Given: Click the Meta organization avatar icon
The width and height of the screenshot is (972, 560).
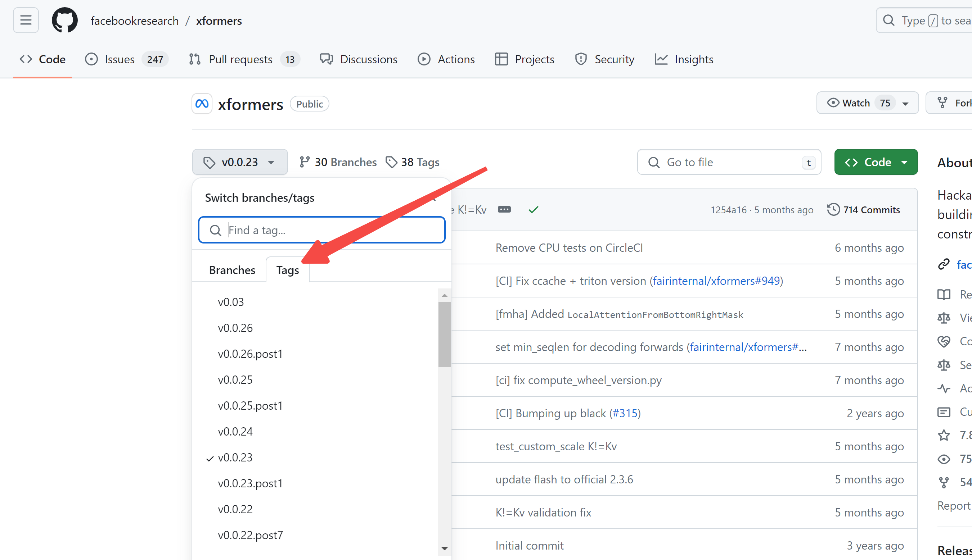Looking at the screenshot, I should click(202, 104).
